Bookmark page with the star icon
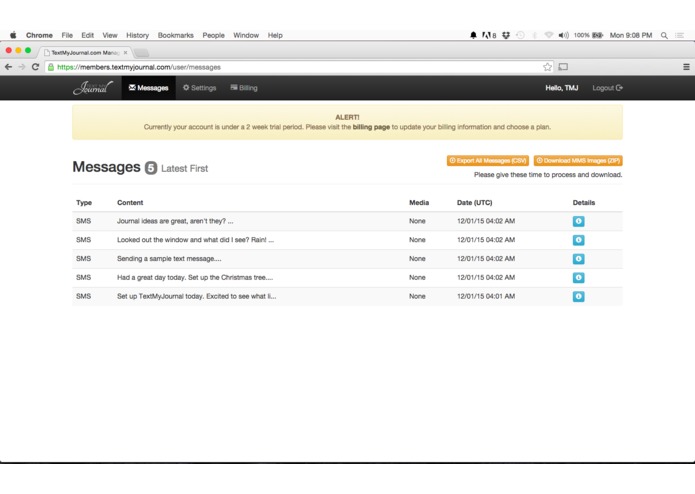695x494 pixels. coord(547,67)
